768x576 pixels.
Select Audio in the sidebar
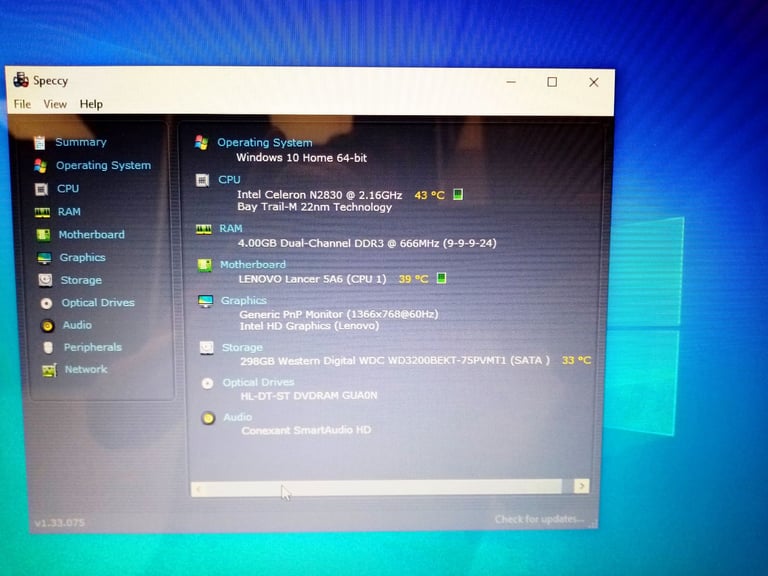77,325
